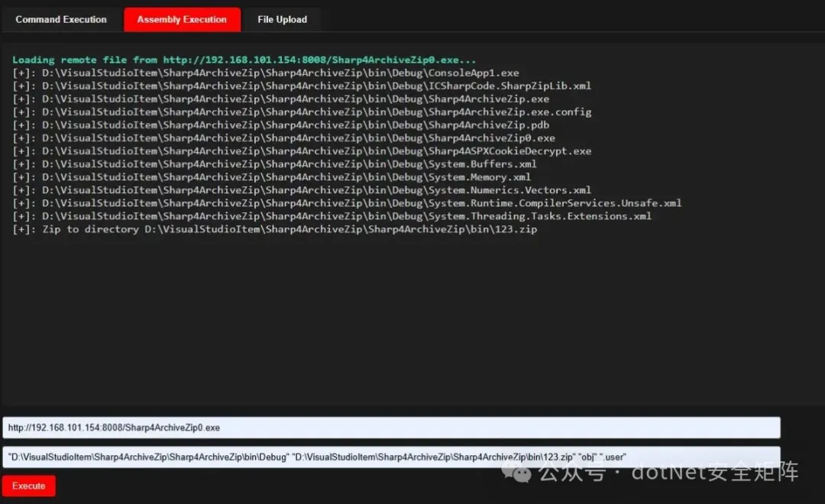Select the Debug\Sharp4ArchiveZip0.exe output line
This screenshot has width=825, height=504.
click(284, 138)
